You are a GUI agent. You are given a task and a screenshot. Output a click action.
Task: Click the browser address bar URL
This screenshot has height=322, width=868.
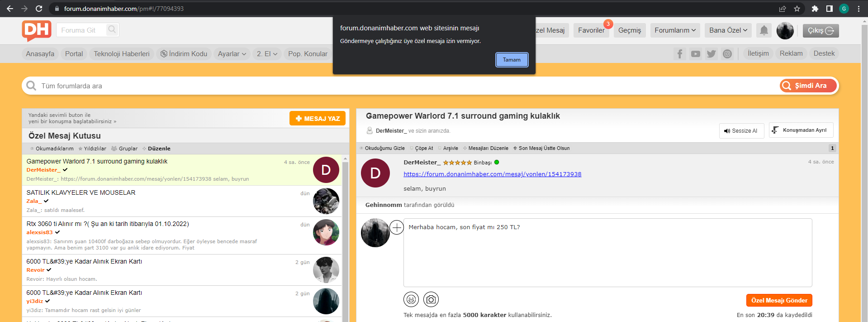[123, 9]
